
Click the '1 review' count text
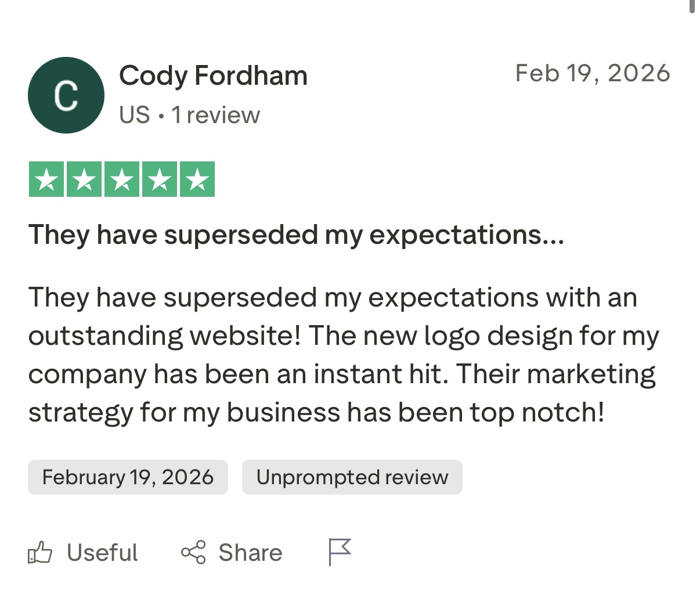pos(215,115)
